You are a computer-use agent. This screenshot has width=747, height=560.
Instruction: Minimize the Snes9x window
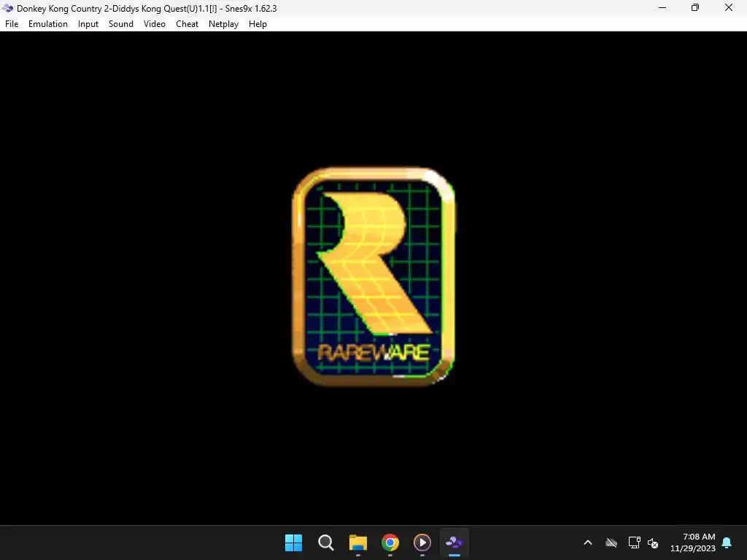pos(662,7)
